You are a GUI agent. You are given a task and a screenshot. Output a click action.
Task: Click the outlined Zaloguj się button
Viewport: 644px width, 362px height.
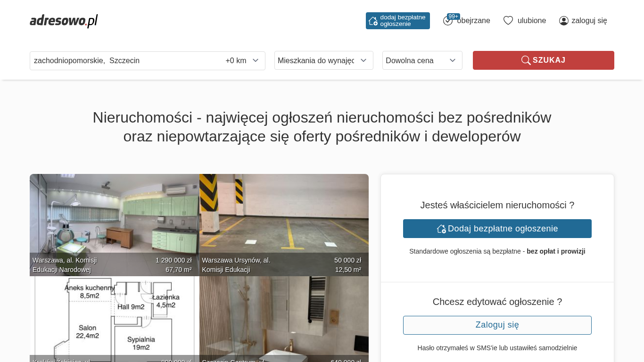(x=497, y=325)
